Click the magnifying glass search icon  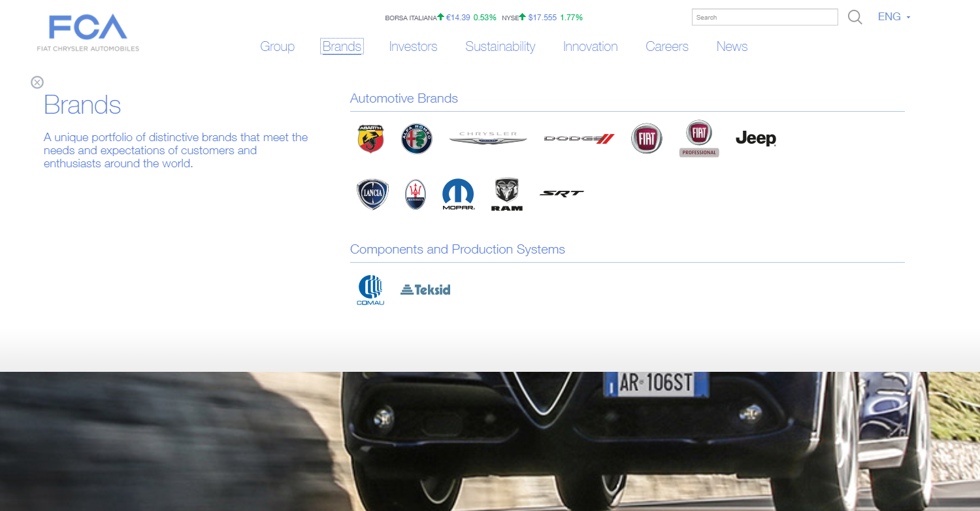(x=855, y=17)
